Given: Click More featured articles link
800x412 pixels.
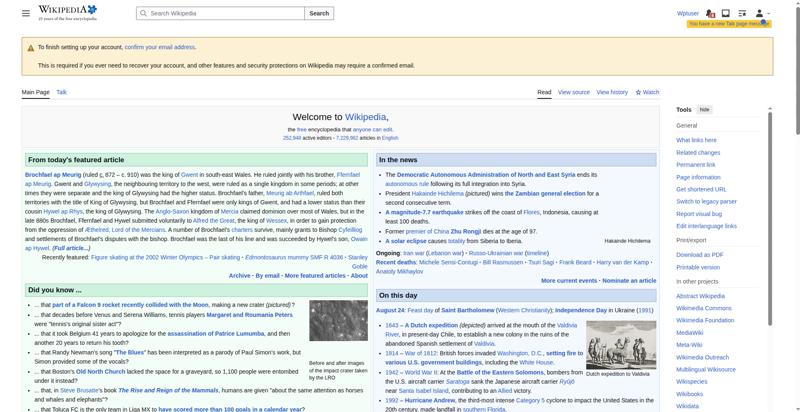Looking at the screenshot, I should 315,276.
